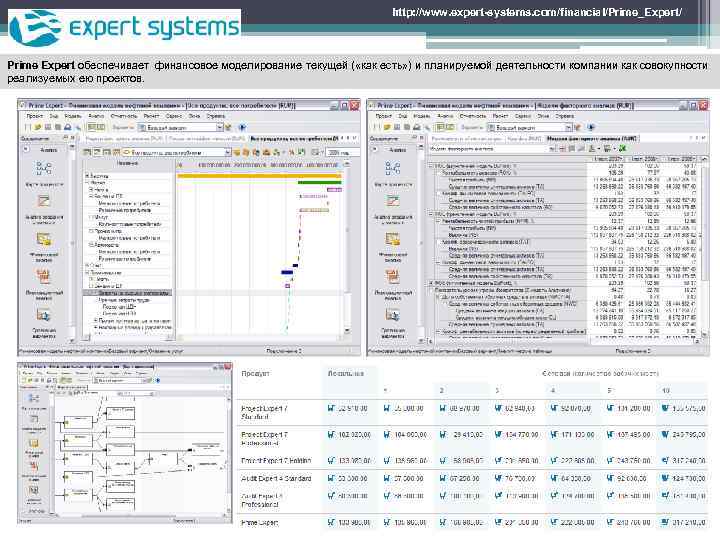Click Project Expert 7 Standard product name
The image size is (720, 540).
click(x=264, y=412)
